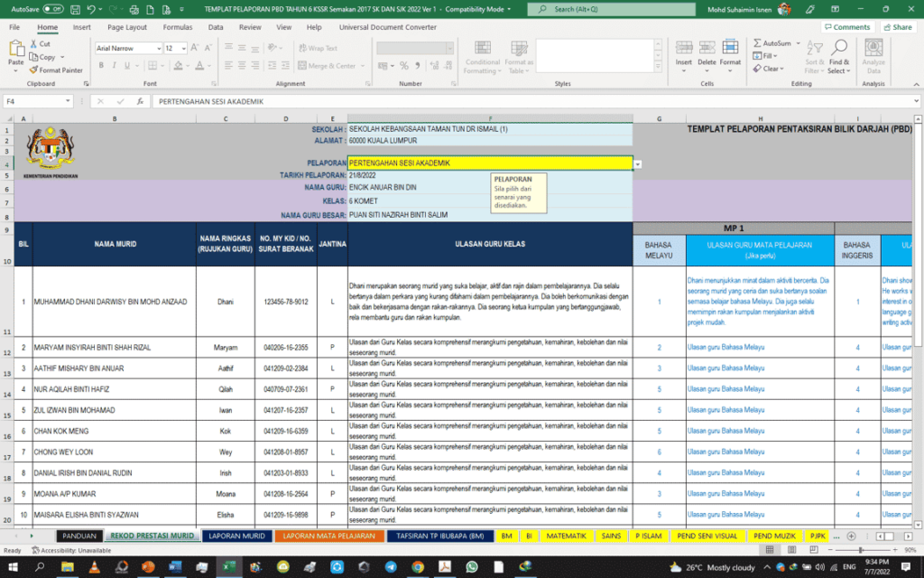Click the Delete cells icon
The height and width of the screenshot is (578, 924).
click(707, 51)
